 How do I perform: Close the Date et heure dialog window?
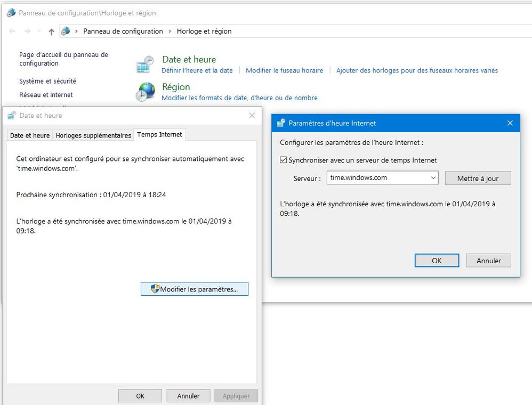(252, 116)
